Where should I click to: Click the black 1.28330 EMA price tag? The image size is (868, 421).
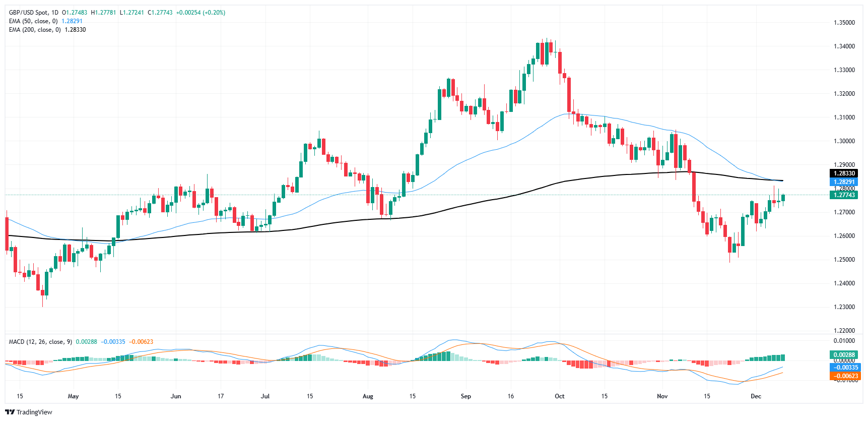pyautogui.click(x=843, y=173)
